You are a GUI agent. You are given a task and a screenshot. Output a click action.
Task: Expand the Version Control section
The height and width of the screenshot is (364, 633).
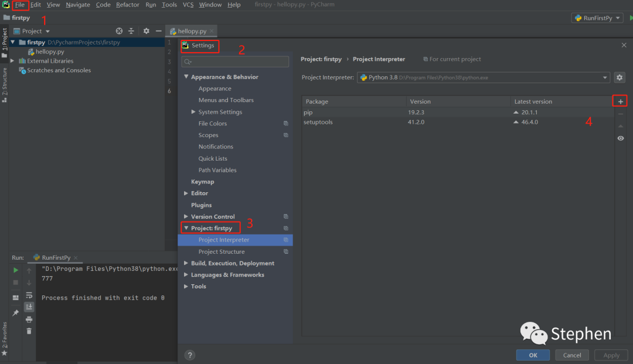(186, 217)
